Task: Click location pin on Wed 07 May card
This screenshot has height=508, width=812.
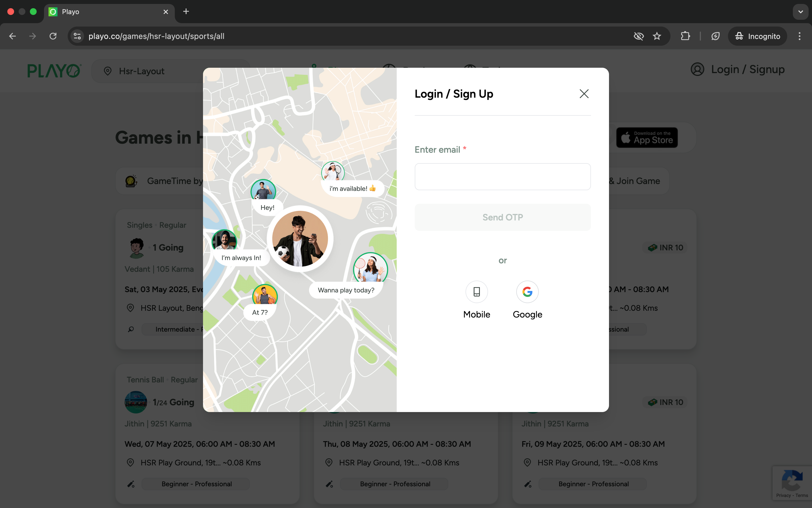Action: 131,462
